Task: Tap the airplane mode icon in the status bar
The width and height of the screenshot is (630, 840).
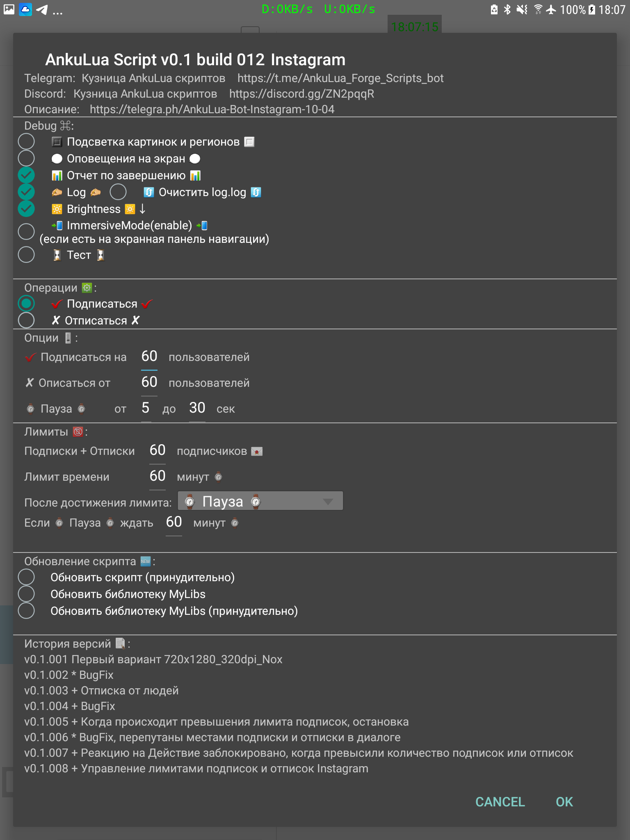Action: [x=551, y=9]
